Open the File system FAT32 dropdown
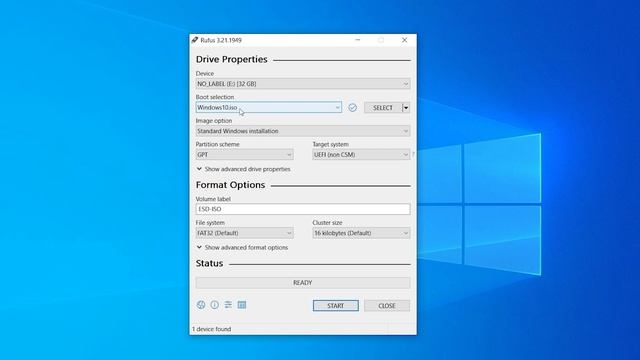The width and height of the screenshot is (640, 360). point(244,233)
